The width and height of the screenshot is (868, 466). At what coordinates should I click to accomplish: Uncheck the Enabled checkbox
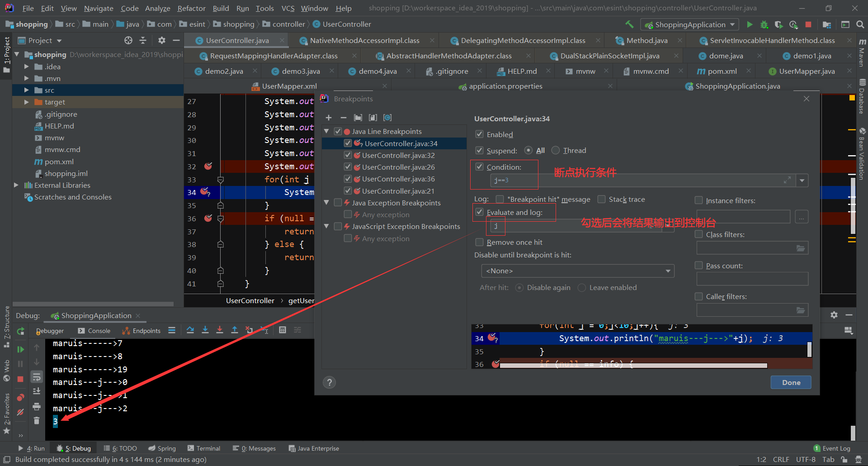coord(479,134)
